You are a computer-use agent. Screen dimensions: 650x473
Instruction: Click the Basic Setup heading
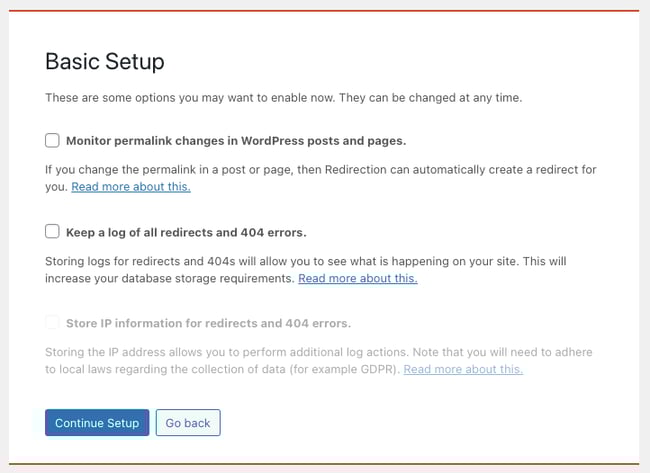pyautogui.click(x=105, y=61)
